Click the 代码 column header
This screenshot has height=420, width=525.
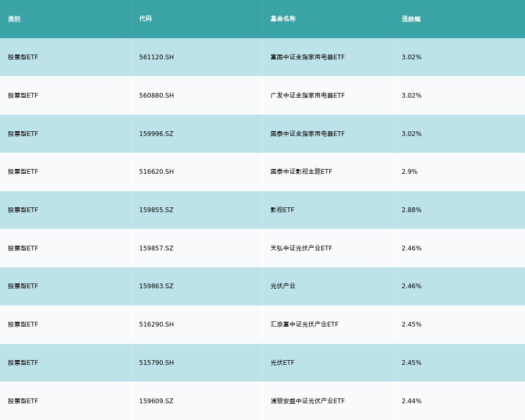145,19
